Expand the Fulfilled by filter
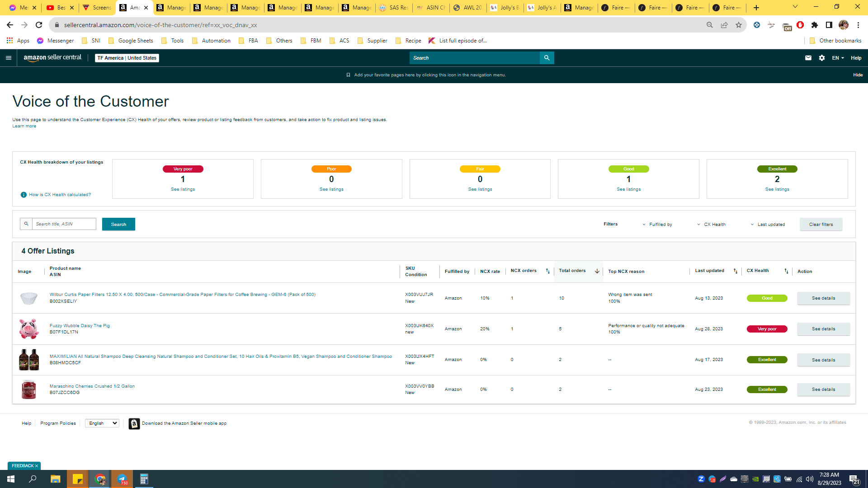Screen dimensions: 868x488 click(657, 225)
